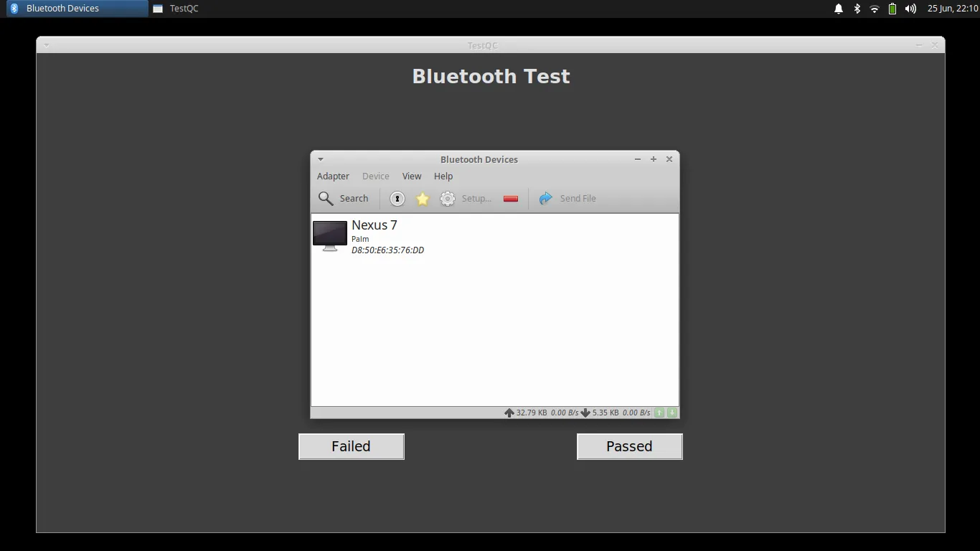Open the Help menu
Screen dimensions: 980x551
coord(443,176)
